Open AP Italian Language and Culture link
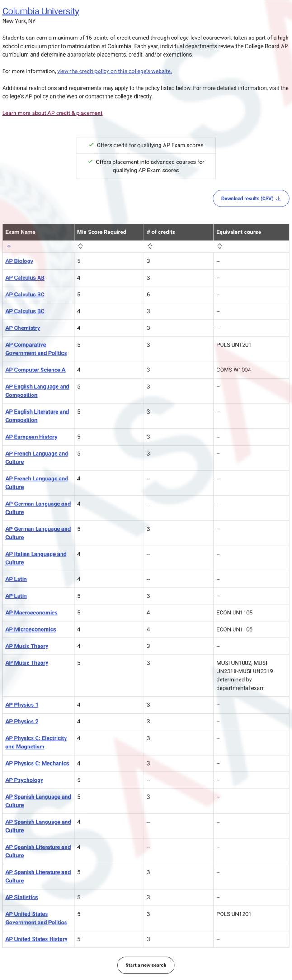This screenshot has height=980, width=292. tap(36, 558)
